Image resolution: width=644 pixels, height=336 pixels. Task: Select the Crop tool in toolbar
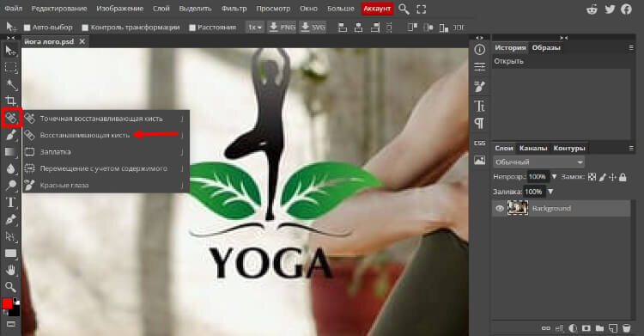point(10,101)
